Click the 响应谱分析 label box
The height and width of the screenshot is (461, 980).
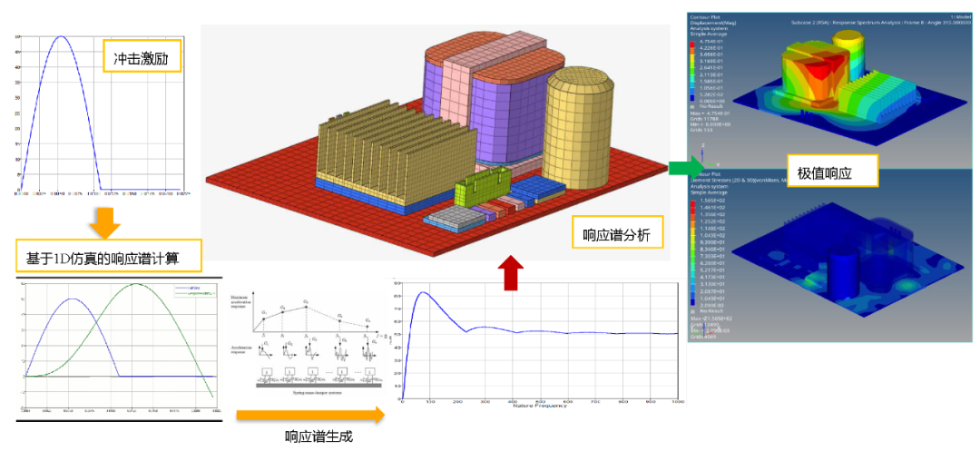click(x=615, y=235)
